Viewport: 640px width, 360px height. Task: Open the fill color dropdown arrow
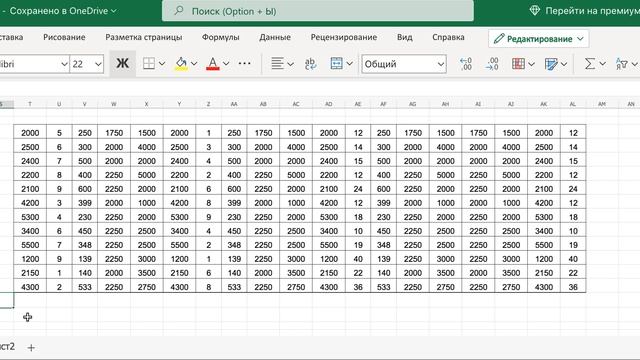click(194, 64)
